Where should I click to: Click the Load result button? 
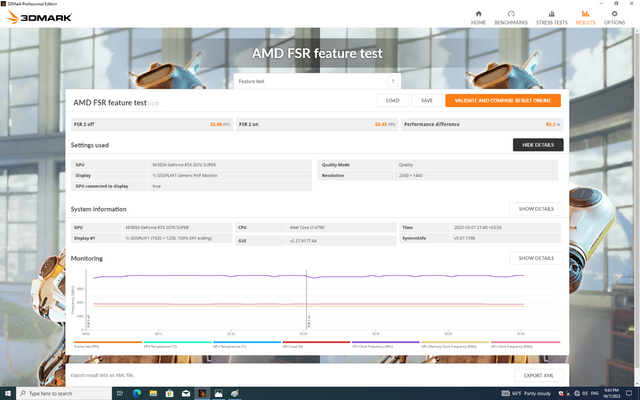tap(393, 101)
